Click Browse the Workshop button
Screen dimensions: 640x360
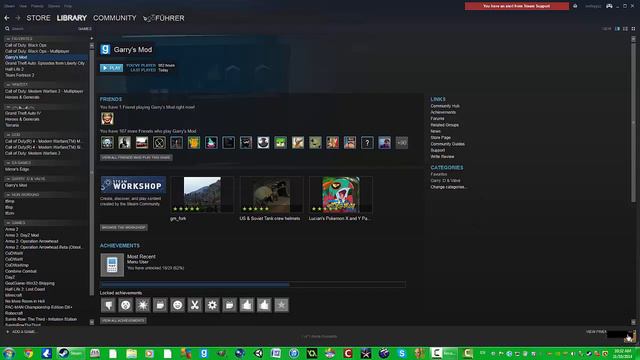pos(124,227)
